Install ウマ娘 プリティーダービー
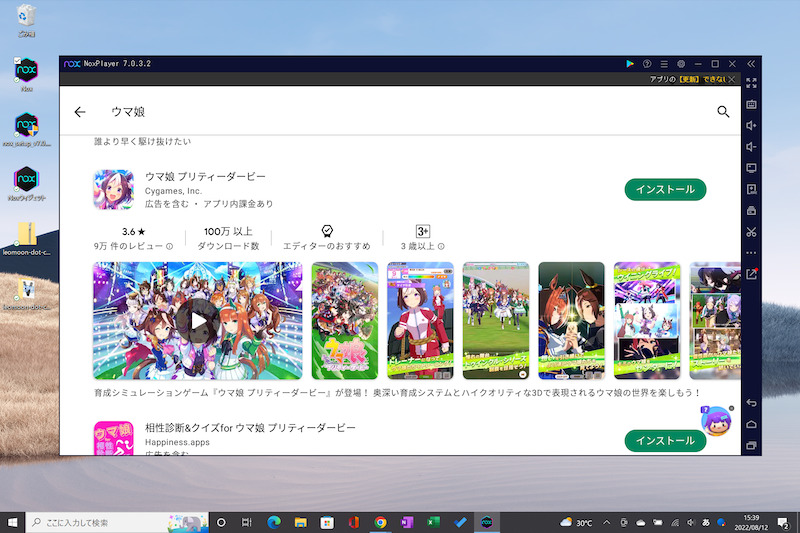 (x=665, y=189)
